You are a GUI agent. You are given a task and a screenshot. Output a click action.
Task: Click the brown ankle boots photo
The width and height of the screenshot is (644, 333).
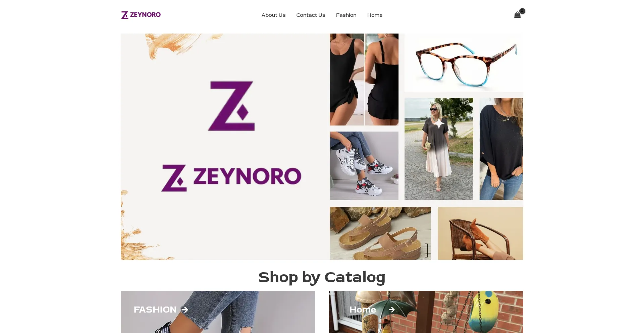[480, 233]
